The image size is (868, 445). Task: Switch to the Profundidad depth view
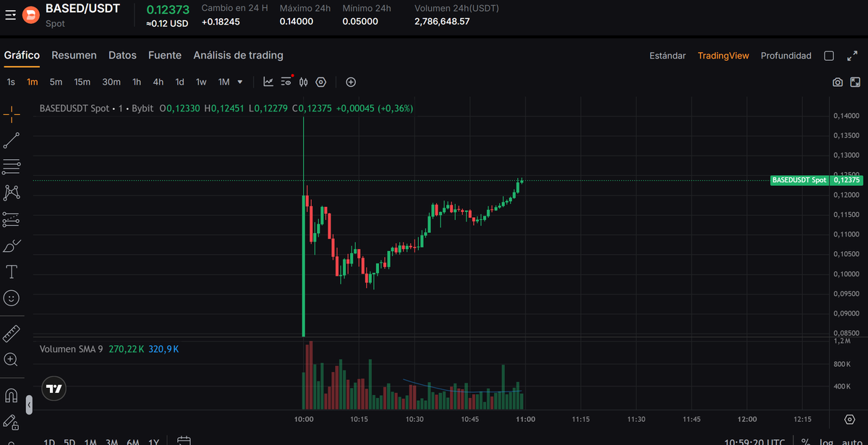click(786, 56)
